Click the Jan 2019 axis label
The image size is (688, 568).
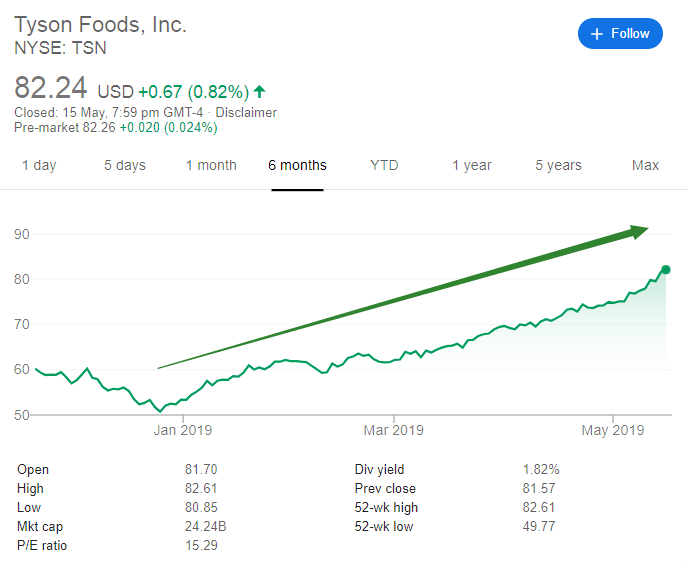(x=182, y=430)
